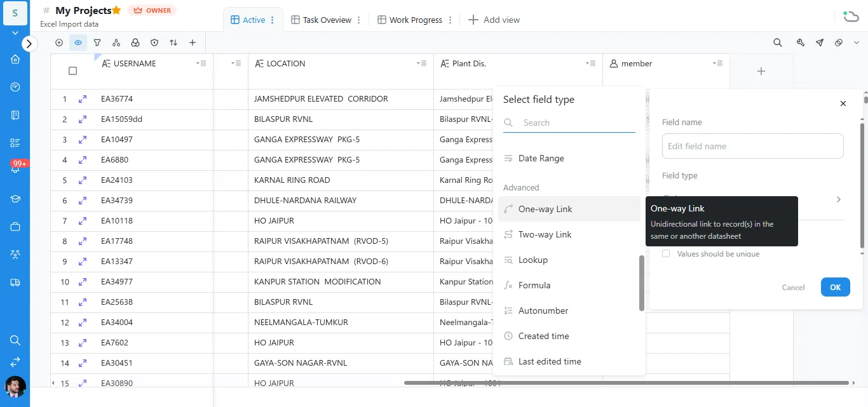Image resolution: width=868 pixels, height=407 pixels.
Task: Click the field type Search box
Action: point(569,123)
